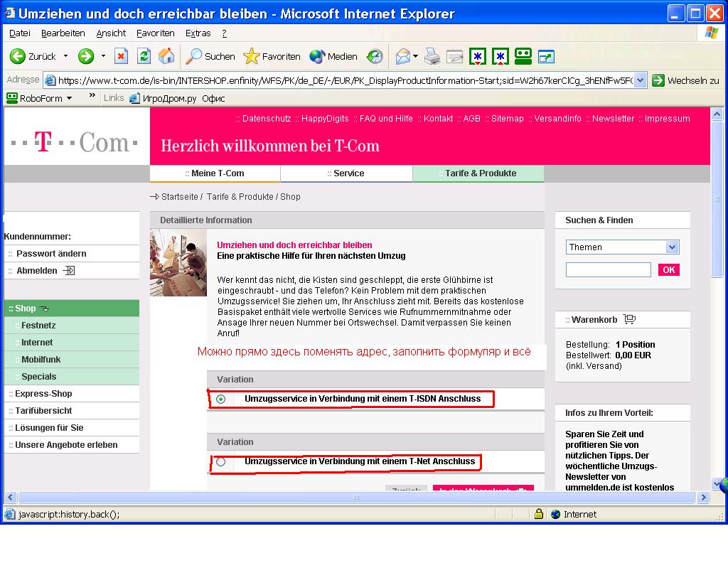Click the Abmelden logout icon
The width and height of the screenshot is (728, 568).
pos(69,270)
